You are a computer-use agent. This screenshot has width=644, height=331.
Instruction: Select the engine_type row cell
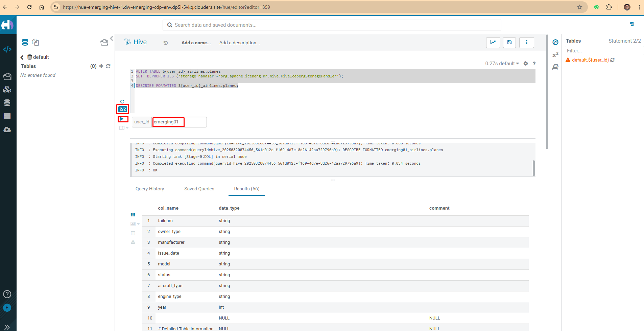[x=169, y=297]
